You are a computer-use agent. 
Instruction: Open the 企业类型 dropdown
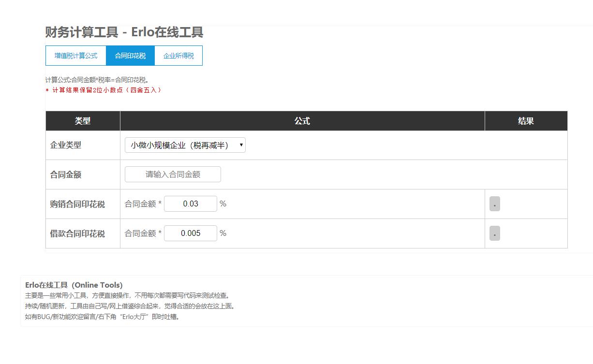185,145
